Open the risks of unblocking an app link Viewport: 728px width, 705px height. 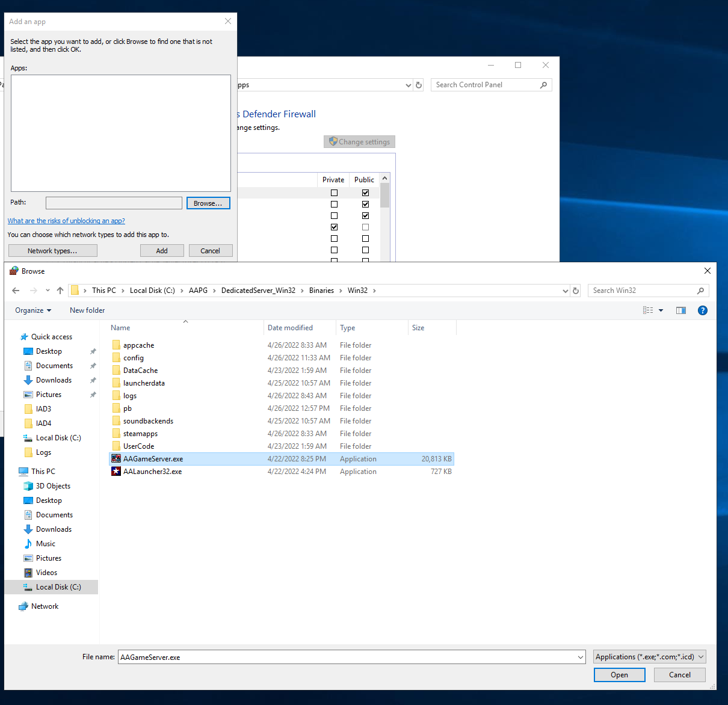click(x=66, y=221)
